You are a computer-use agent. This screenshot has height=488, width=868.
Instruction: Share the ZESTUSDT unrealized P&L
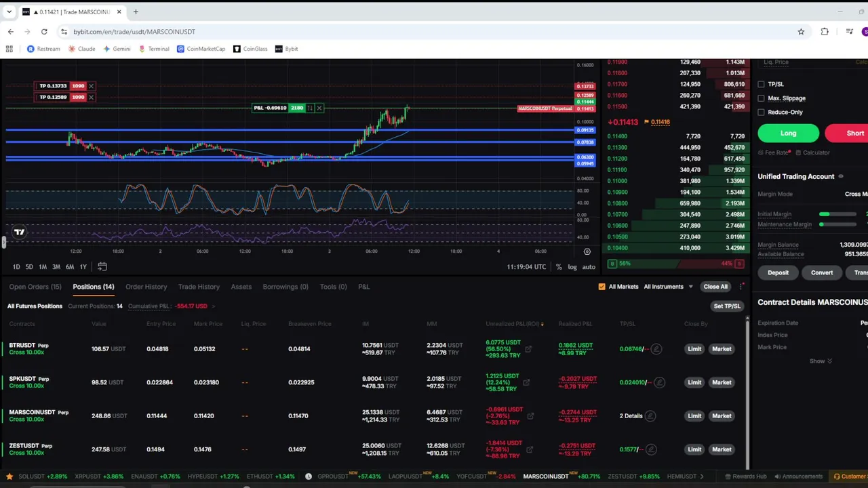[x=528, y=449]
